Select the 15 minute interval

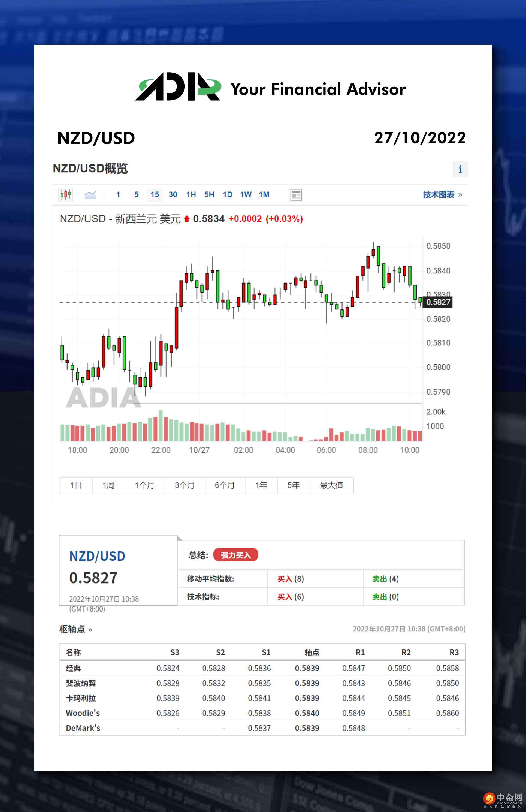coord(155,195)
